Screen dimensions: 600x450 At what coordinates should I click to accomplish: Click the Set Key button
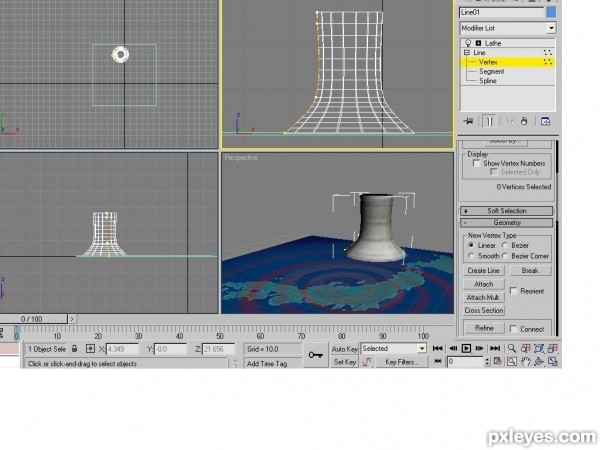pos(344,362)
